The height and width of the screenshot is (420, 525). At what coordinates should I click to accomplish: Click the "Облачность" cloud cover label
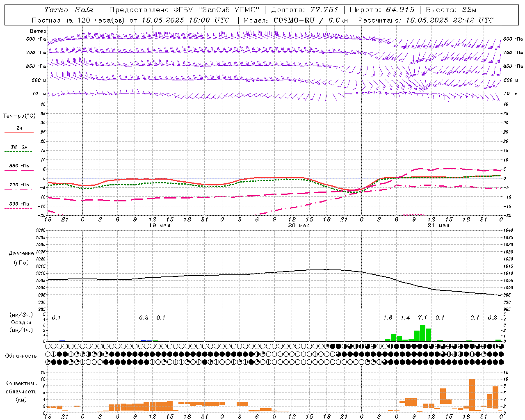tap(21, 356)
